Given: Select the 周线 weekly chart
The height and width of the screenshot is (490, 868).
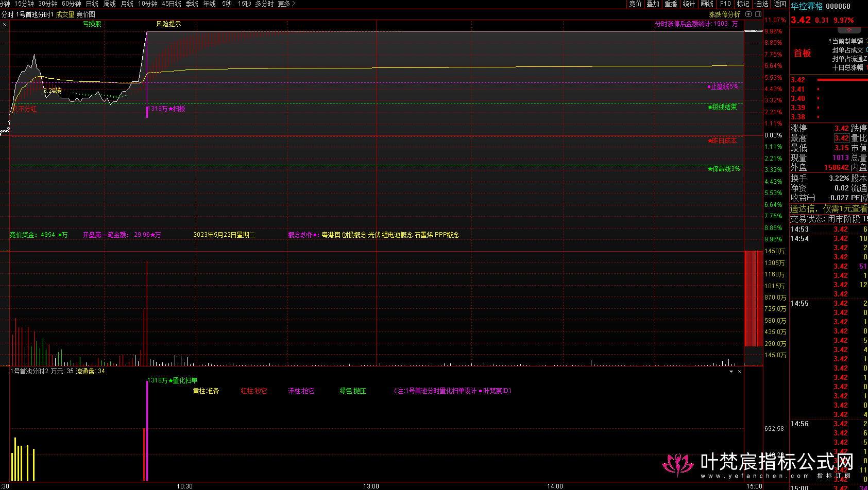Looking at the screenshot, I should click(110, 4).
